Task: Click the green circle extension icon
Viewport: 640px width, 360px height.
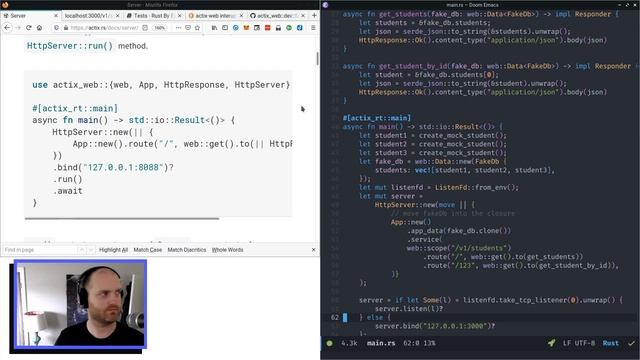Action: point(289,28)
